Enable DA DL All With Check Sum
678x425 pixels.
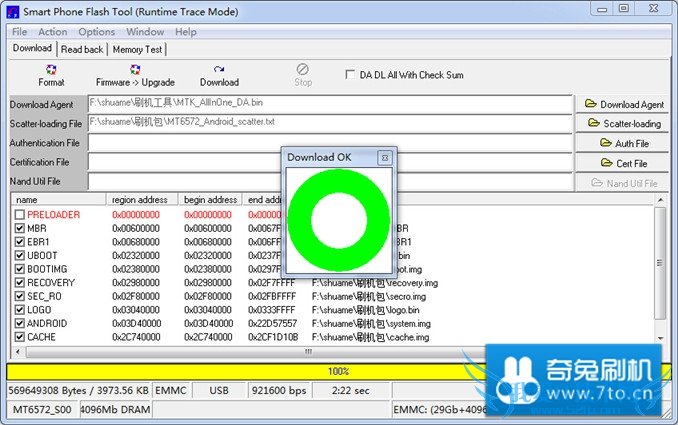[349, 74]
